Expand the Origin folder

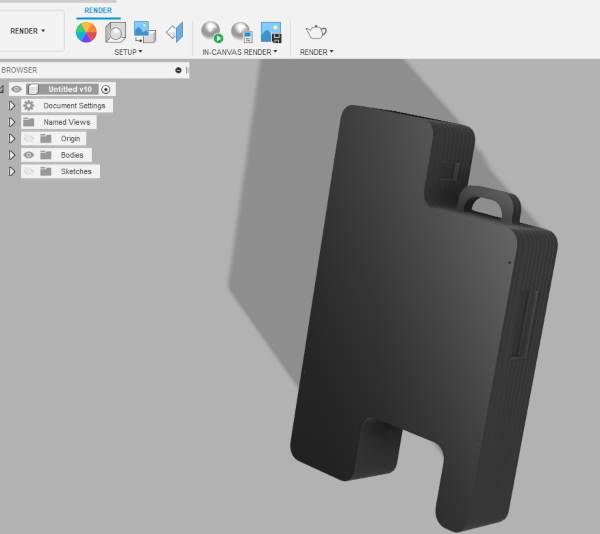pyautogui.click(x=12, y=138)
